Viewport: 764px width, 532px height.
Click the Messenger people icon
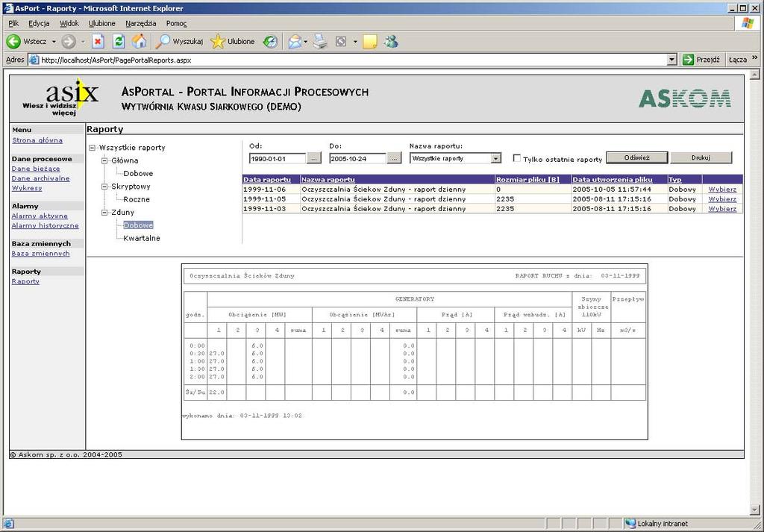[x=391, y=42]
